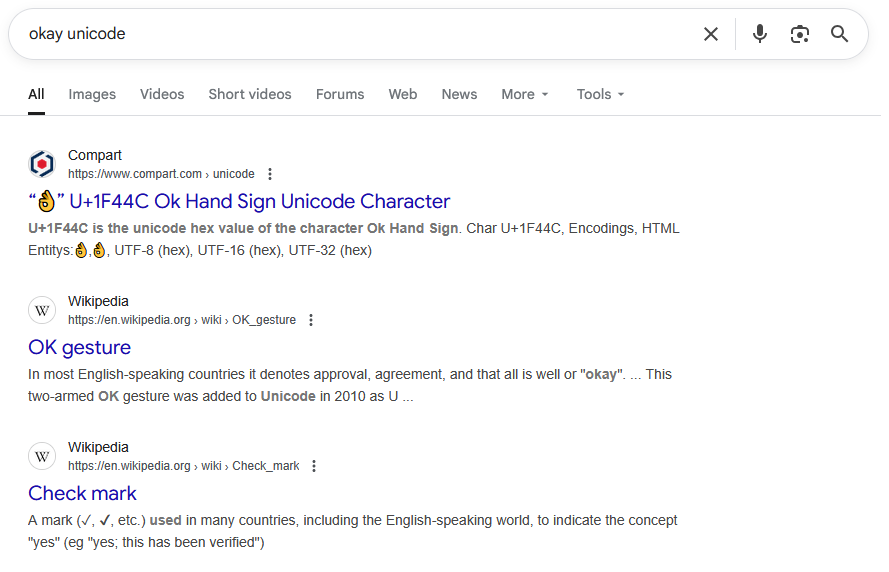Image resolution: width=889 pixels, height=572 pixels.
Task: Expand the Tools dropdown
Action: (x=600, y=94)
